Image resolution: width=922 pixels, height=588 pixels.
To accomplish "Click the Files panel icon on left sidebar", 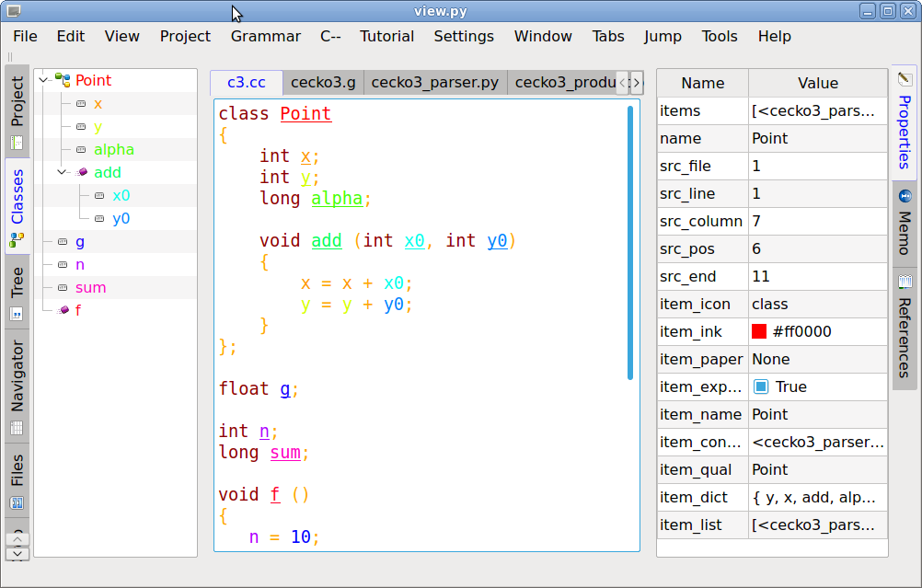I will tap(17, 503).
